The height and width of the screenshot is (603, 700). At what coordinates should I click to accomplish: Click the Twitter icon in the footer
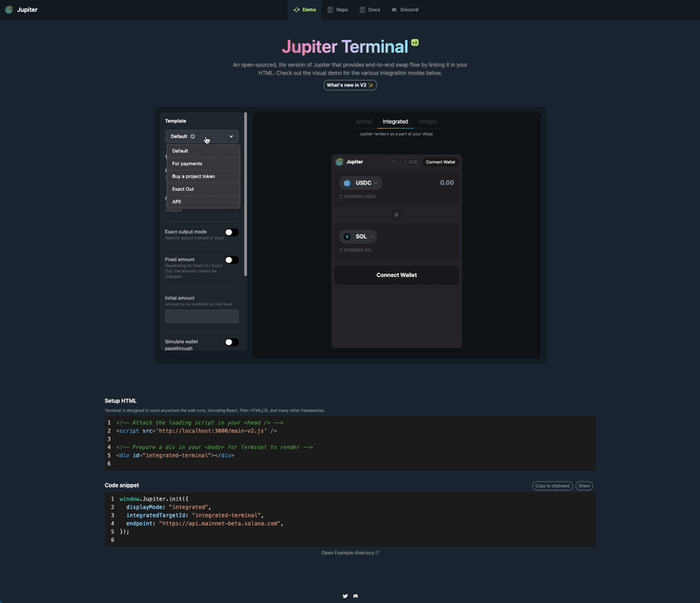(x=345, y=596)
